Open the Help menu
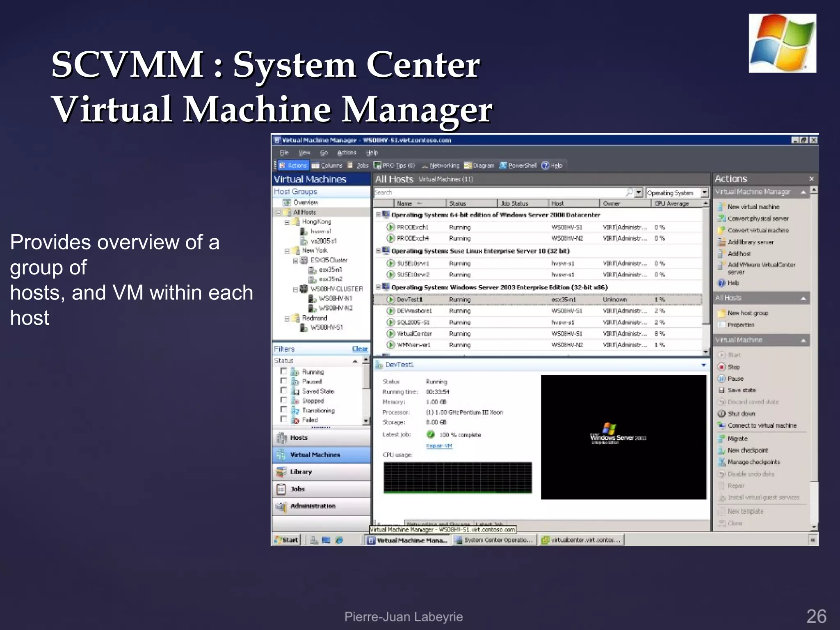The height and width of the screenshot is (630, 840). pos(372,153)
